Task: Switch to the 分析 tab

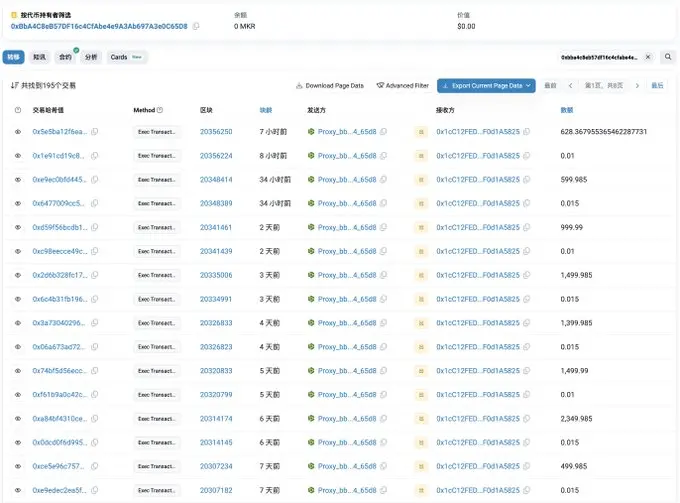Action: click(92, 58)
